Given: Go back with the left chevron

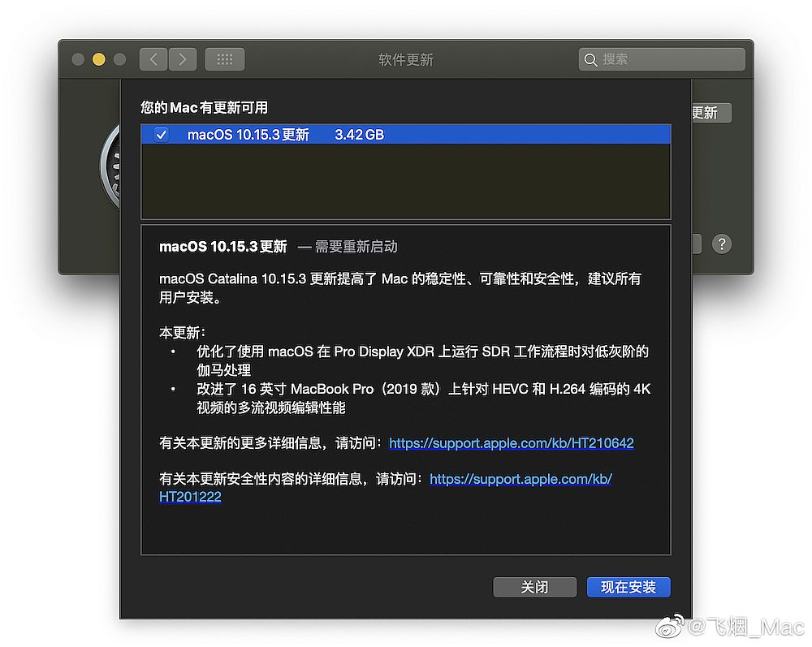Looking at the screenshot, I should [x=153, y=59].
